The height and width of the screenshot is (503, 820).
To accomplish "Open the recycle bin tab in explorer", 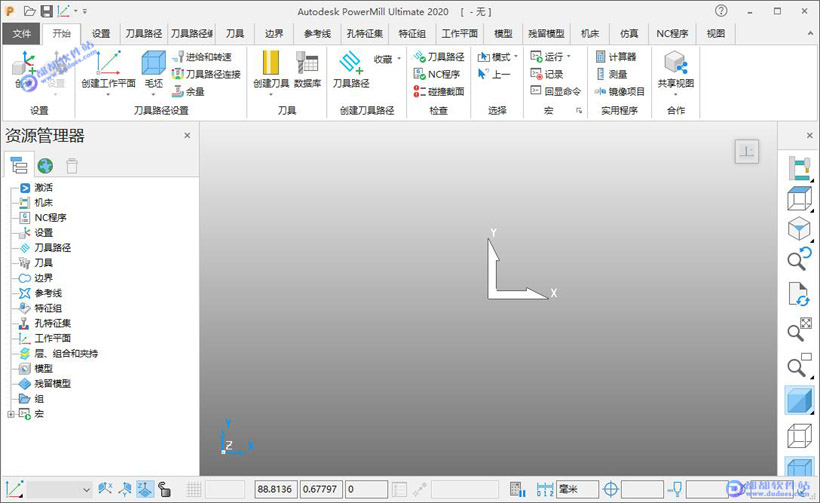I will click(x=72, y=166).
